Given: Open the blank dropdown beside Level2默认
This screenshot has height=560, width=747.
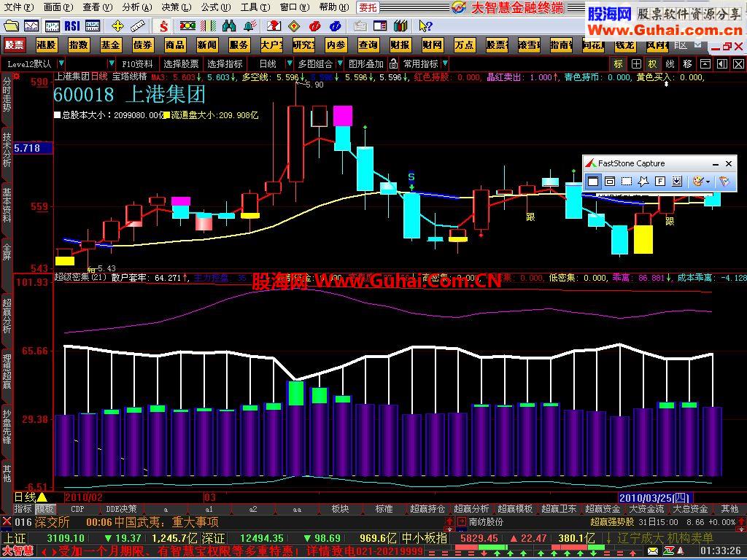Looking at the screenshot, I should [x=111, y=63].
